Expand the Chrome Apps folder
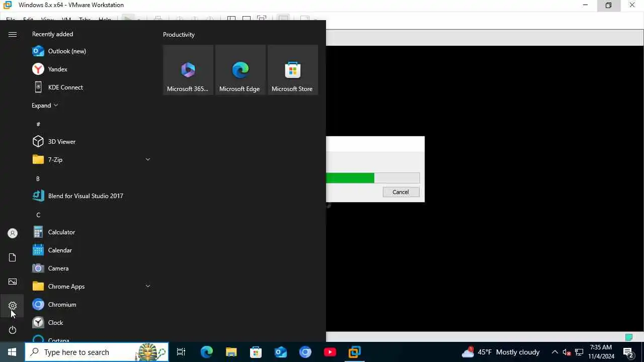644x362 pixels. click(x=148, y=286)
